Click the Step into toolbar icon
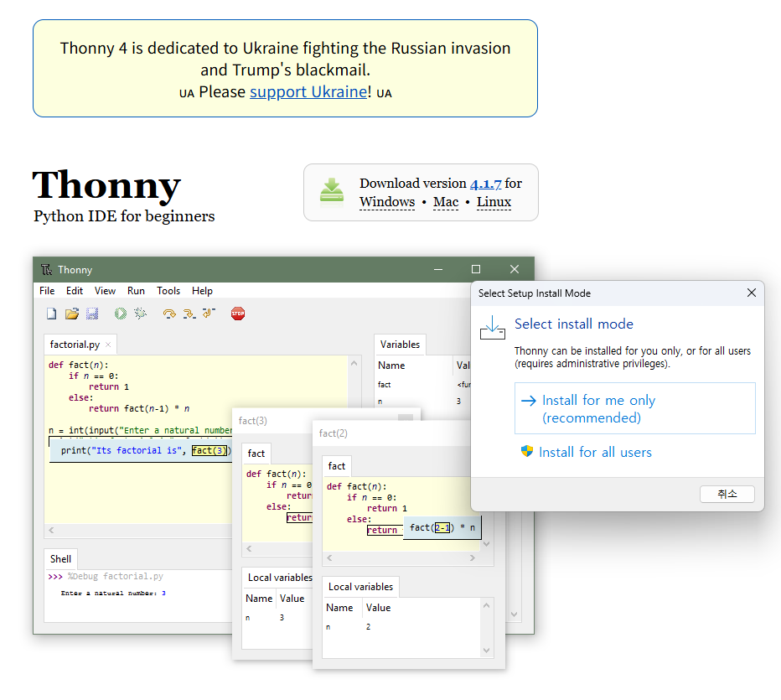This screenshot has height=700, width=781. pos(189,314)
